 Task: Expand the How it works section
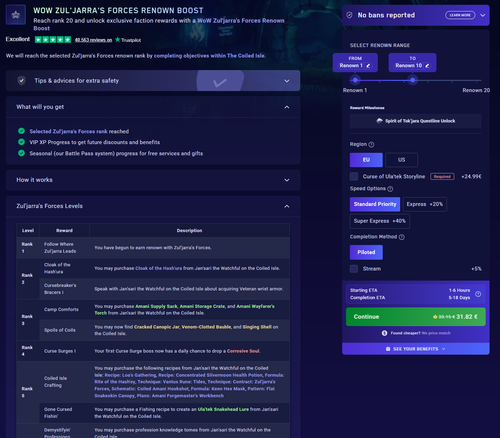(287, 180)
